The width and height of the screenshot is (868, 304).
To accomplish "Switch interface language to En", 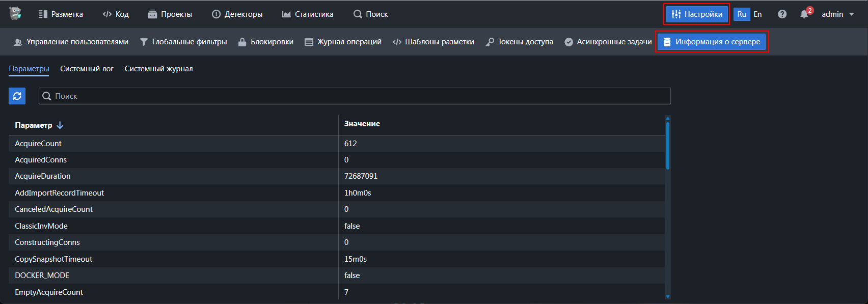I will [757, 14].
